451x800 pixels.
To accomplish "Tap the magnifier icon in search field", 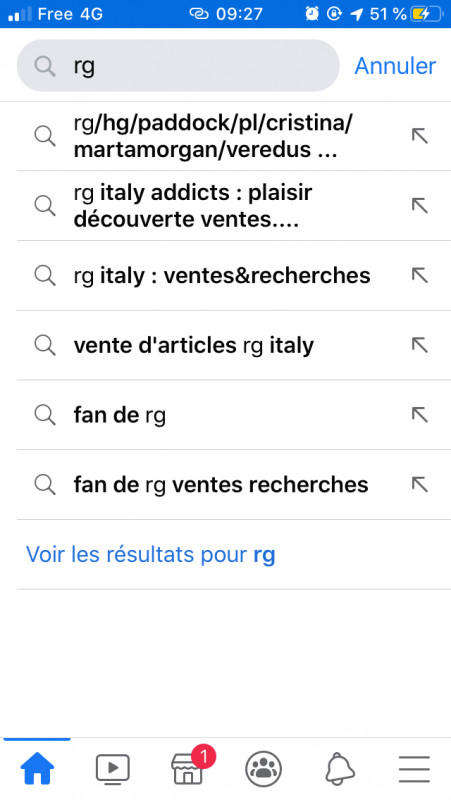I will (45, 66).
